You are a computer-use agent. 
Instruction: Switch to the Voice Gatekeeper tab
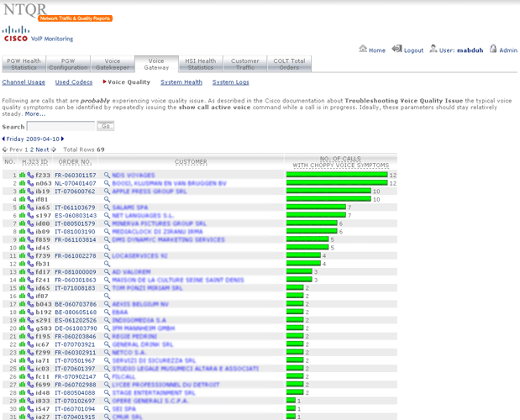113,64
